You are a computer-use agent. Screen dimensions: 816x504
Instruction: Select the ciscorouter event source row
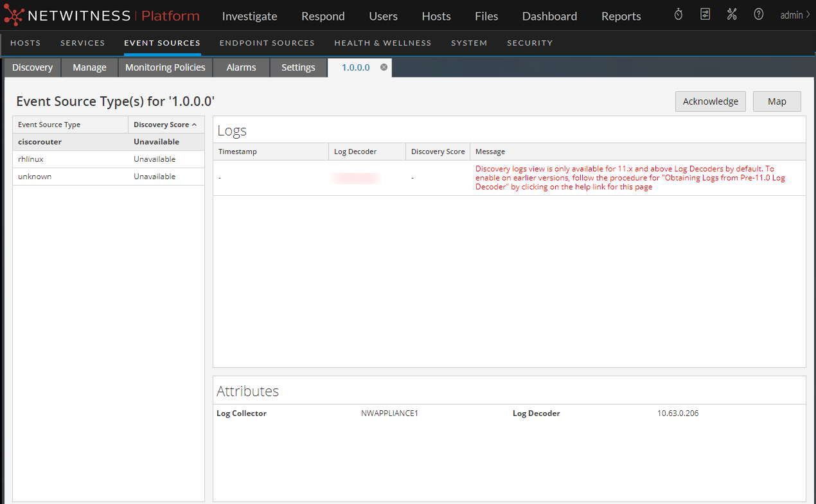[x=40, y=142]
